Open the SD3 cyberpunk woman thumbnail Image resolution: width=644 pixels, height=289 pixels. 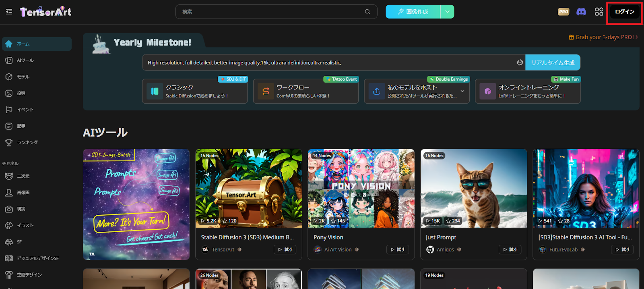586,188
